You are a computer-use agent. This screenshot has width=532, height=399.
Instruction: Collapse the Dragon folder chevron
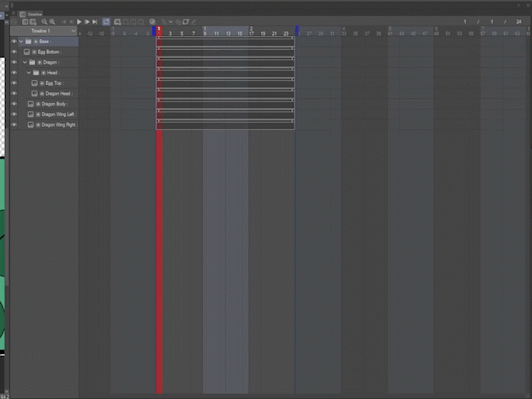(x=25, y=62)
